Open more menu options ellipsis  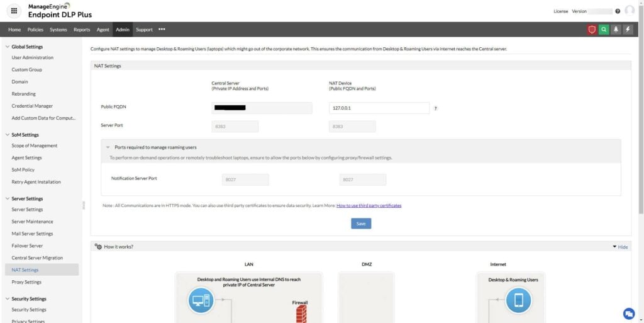pos(162,30)
